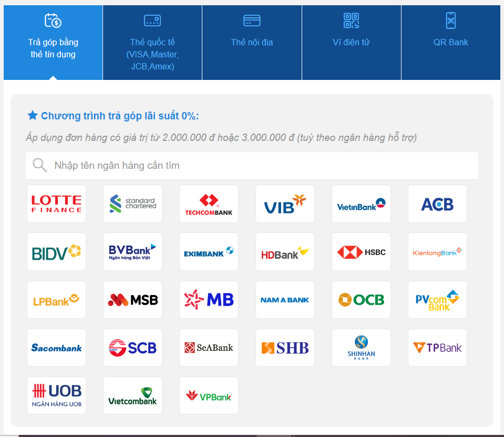Choose the Vietcombank logo

click(x=133, y=395)
